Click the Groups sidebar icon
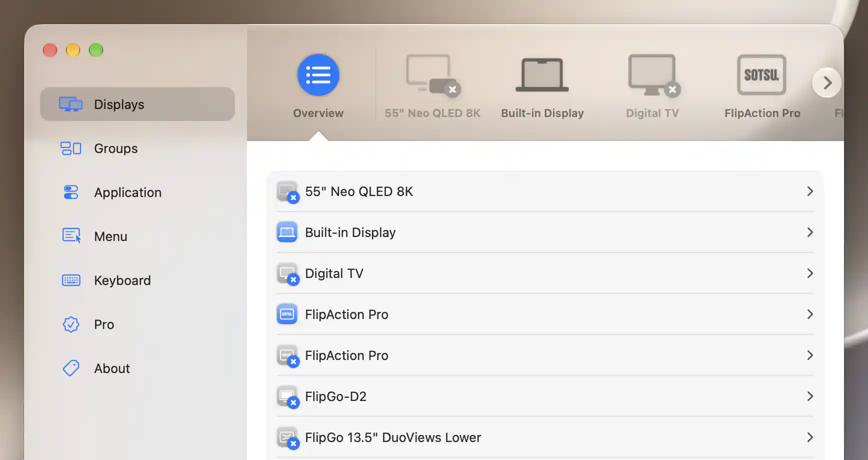Screen dimensions: 868x460 pos(70,148)
